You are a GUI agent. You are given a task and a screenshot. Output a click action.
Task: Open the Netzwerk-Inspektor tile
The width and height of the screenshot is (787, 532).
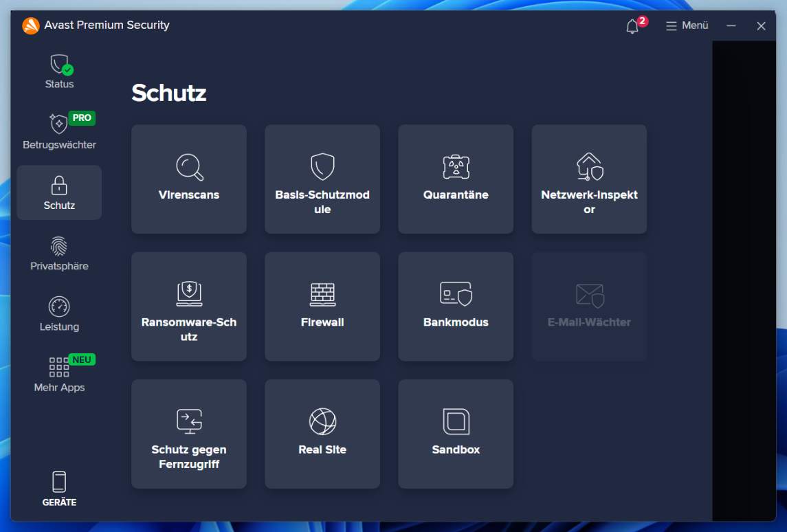coord(589,179)
